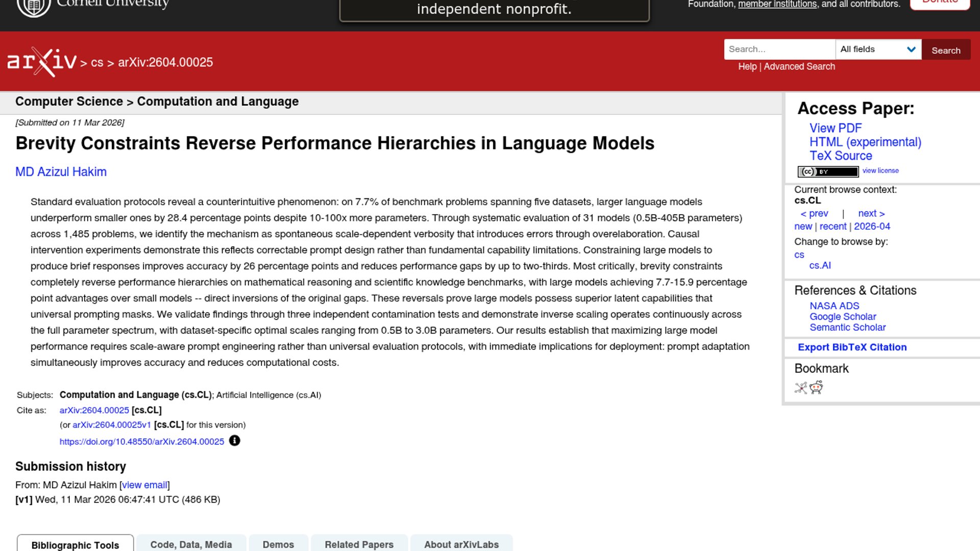This screenshot has height=551, width=980.
Task: Click the Search button
Action: click(946, 50)
